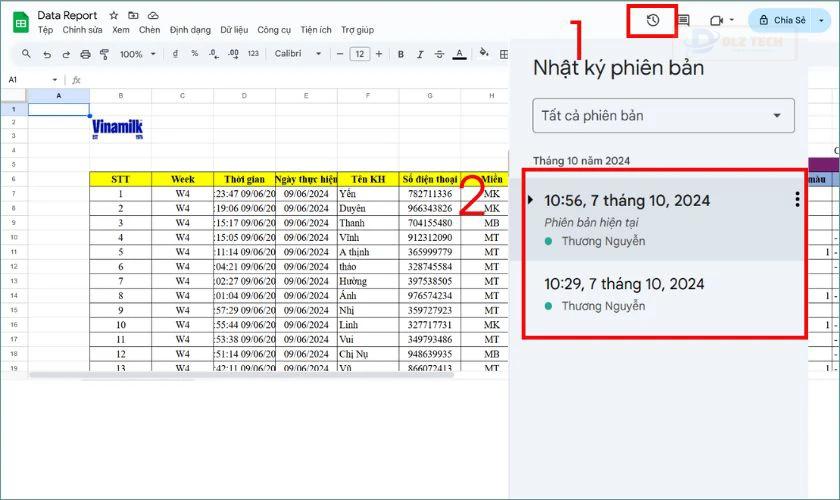
Task: Increase font size with the plus button
Action: 379,54
